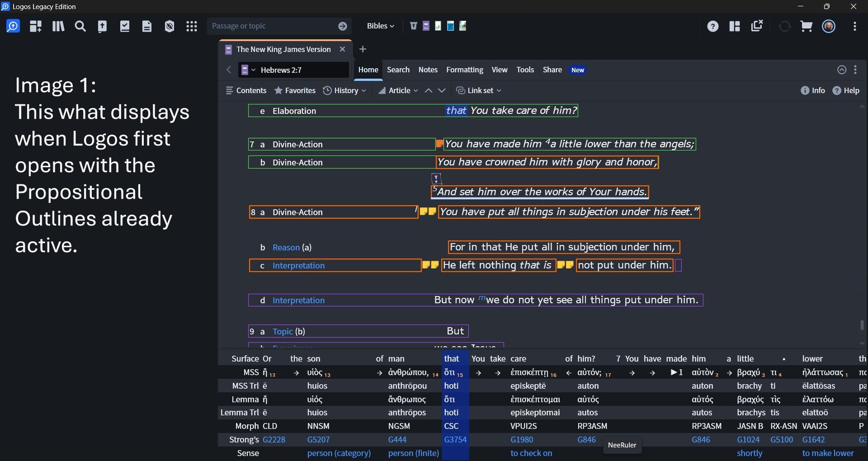Image resolution: width=868 pixels, height=461 pixels.
Task: Switch to the Home tab
Action: (368, 70)
